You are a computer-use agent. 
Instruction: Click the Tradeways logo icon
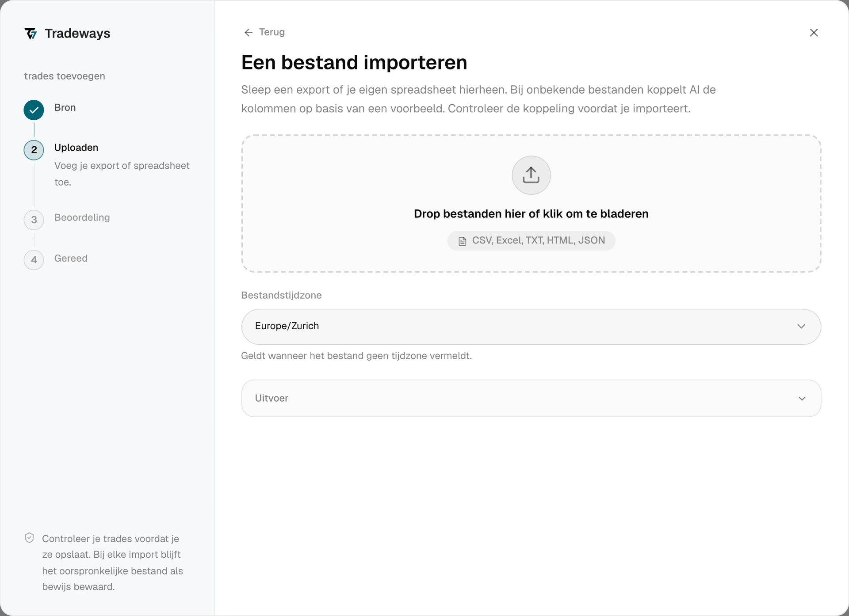[31, 34]
